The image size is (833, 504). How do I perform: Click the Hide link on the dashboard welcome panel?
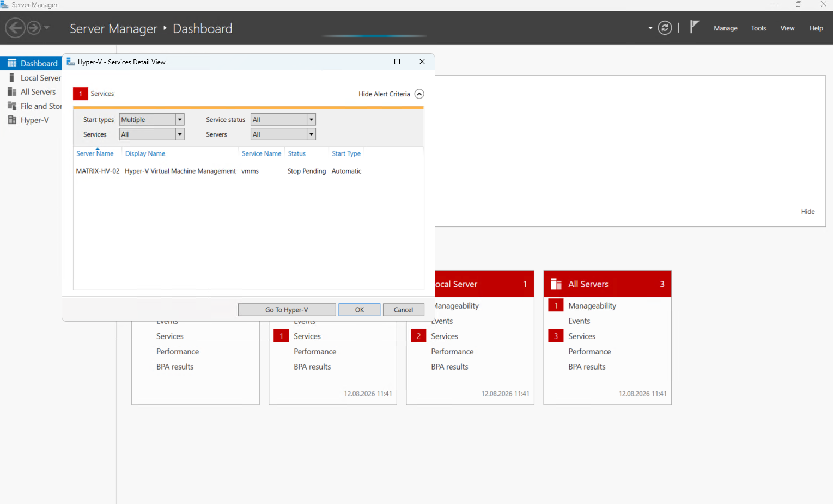click(x=808, y=212)
